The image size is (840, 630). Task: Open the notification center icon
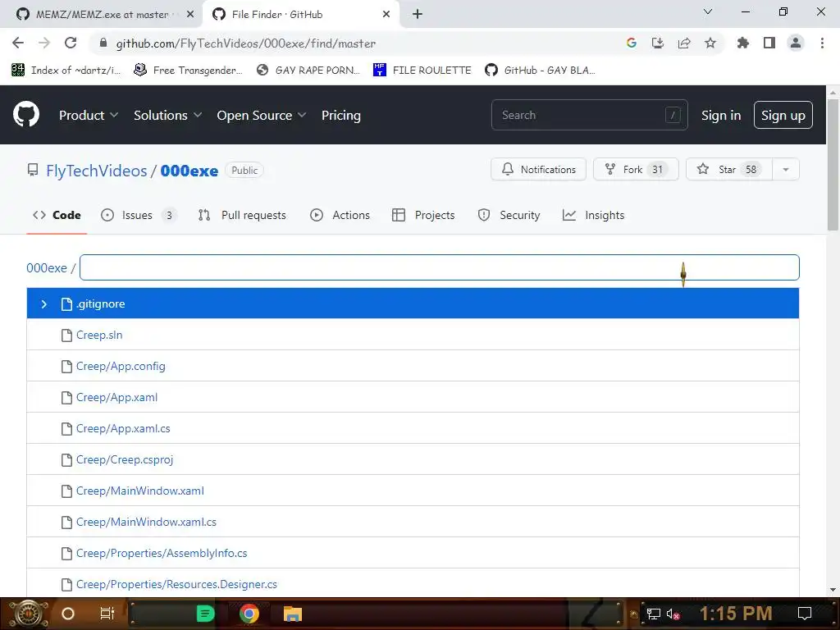pos(804,614)
